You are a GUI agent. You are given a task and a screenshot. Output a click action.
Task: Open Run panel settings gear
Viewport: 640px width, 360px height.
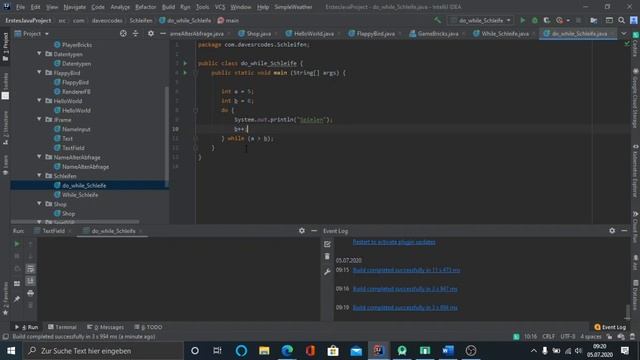[x=302, y=231]
